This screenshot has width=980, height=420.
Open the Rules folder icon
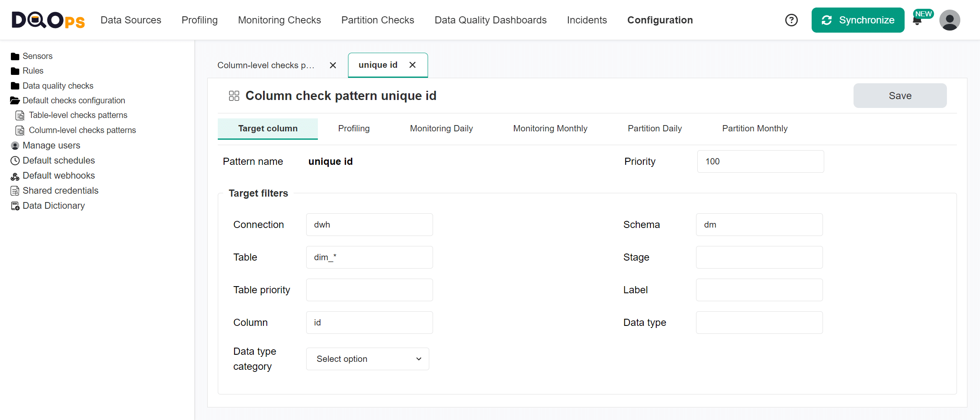(15, 71)
